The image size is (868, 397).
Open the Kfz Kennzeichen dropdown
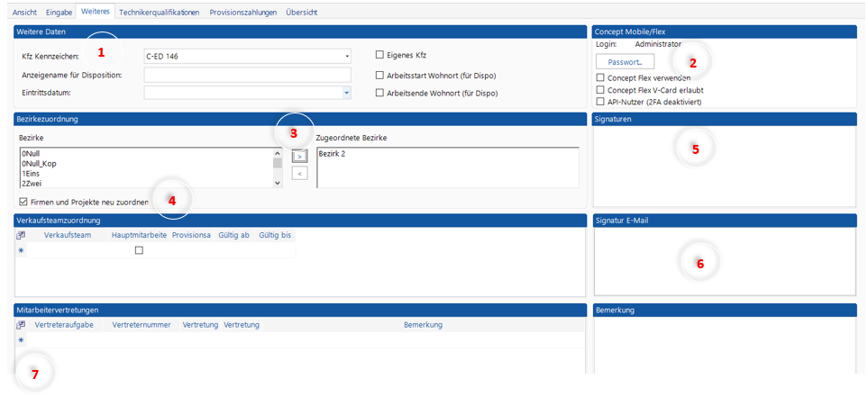(x=347, y=57)
